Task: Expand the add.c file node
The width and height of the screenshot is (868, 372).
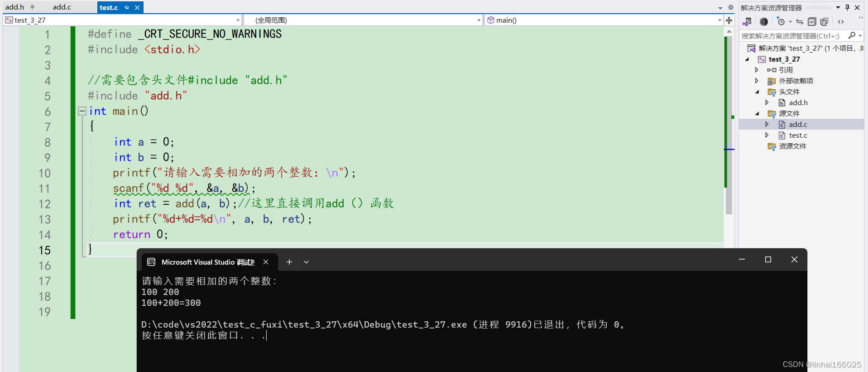Action: (767, 124)
